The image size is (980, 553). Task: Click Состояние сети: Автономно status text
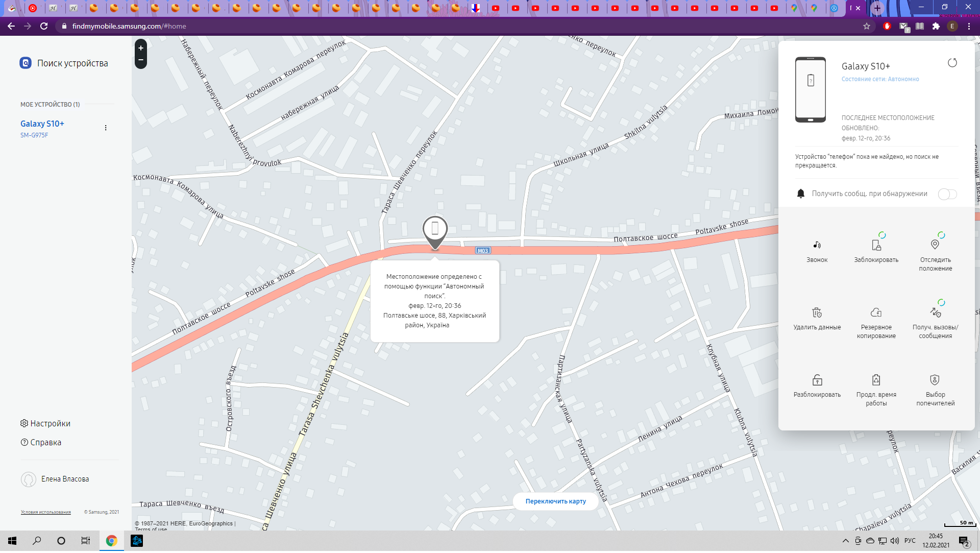(x=880, y=79)
